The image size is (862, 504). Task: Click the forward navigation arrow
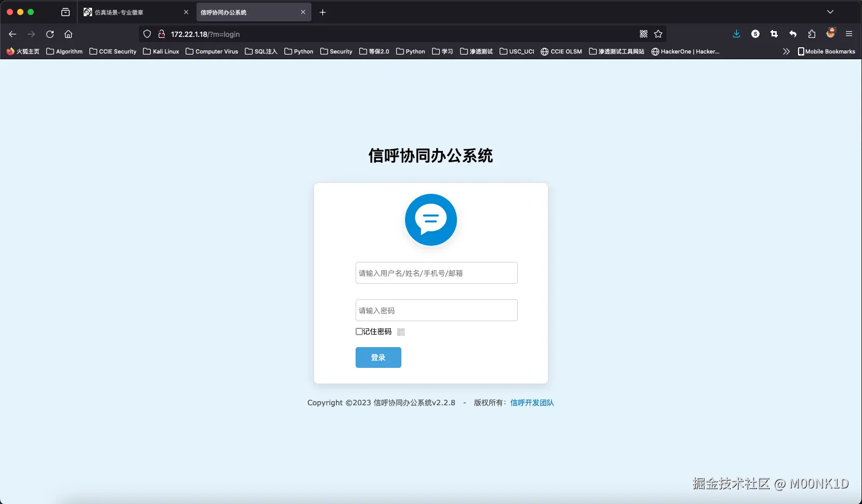(31, 34)
